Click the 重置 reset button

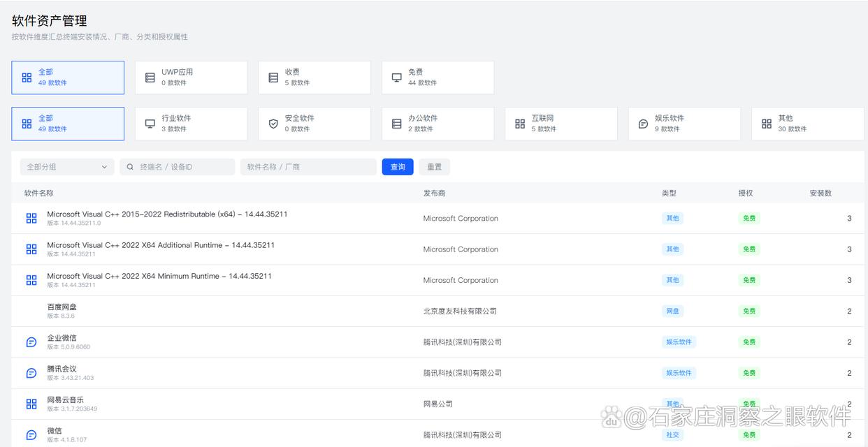coord(435,167)
